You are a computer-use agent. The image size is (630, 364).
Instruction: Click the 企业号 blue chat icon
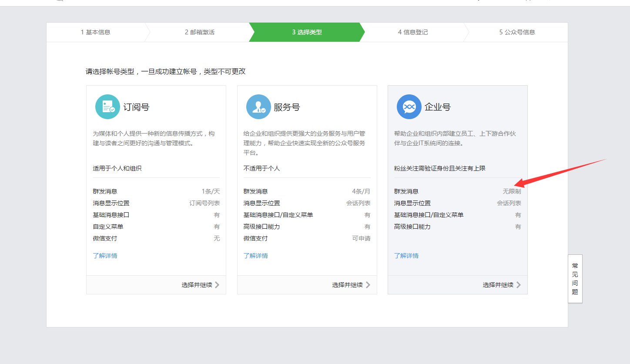tap(409, 107)
